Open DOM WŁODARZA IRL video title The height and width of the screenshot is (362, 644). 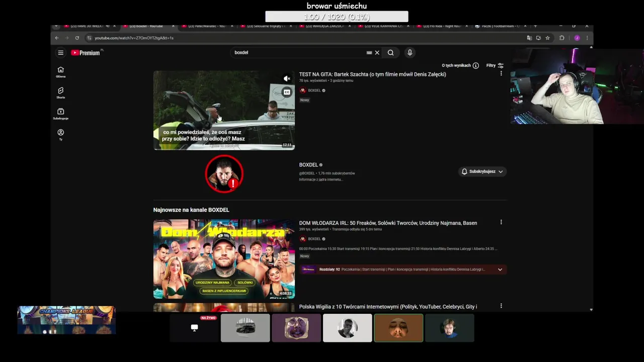click(388, 223)
